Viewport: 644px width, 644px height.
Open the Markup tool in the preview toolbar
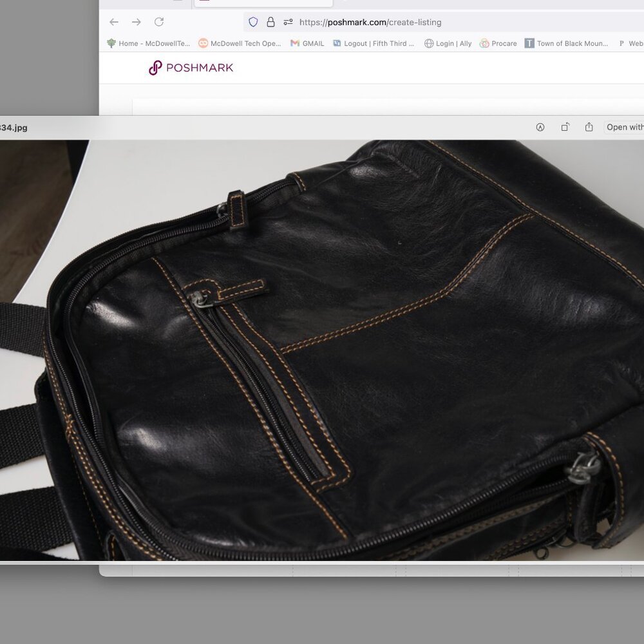(540, 127)
